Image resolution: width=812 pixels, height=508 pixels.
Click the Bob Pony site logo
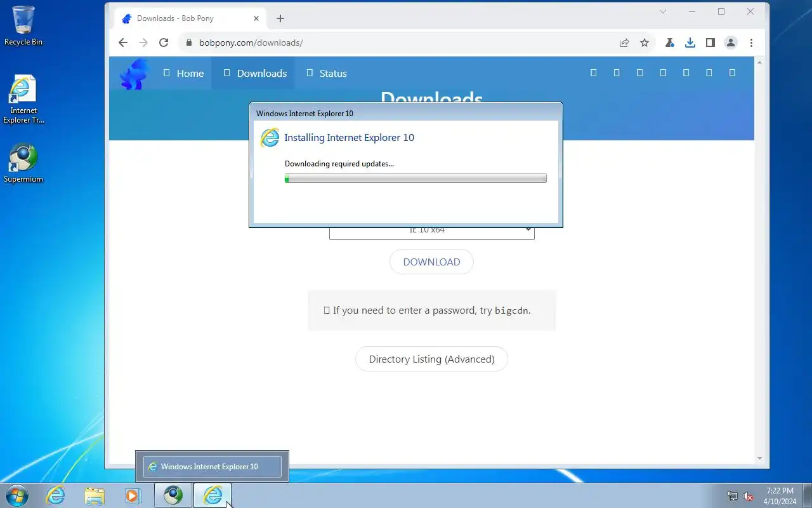click(x=134, y=74)
